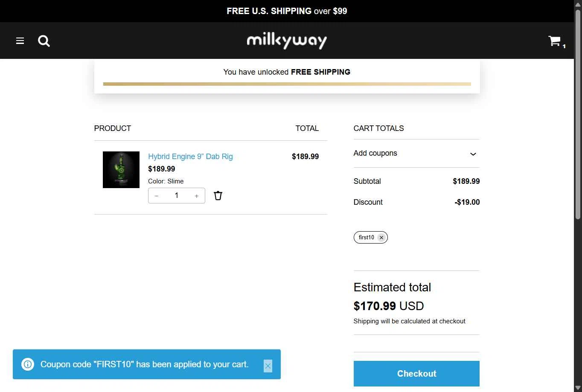Dismiss the coupon applied notification
Image resolution: width=582 pixels, height=392 pixels.
(x=268, y=366)
